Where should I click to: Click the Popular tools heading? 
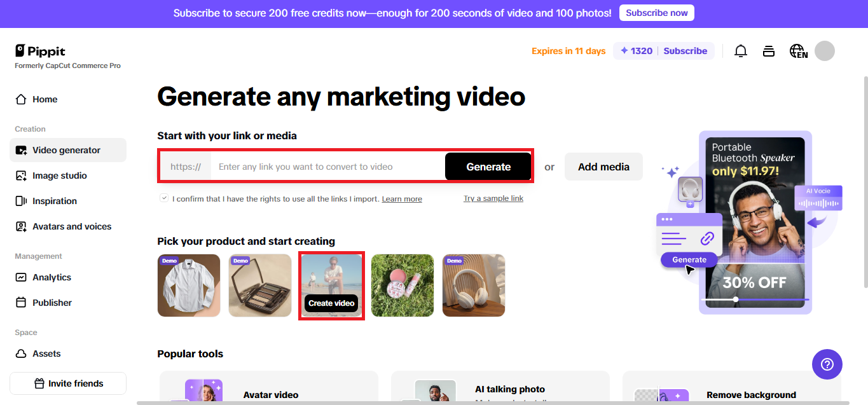tap(190, 354)
